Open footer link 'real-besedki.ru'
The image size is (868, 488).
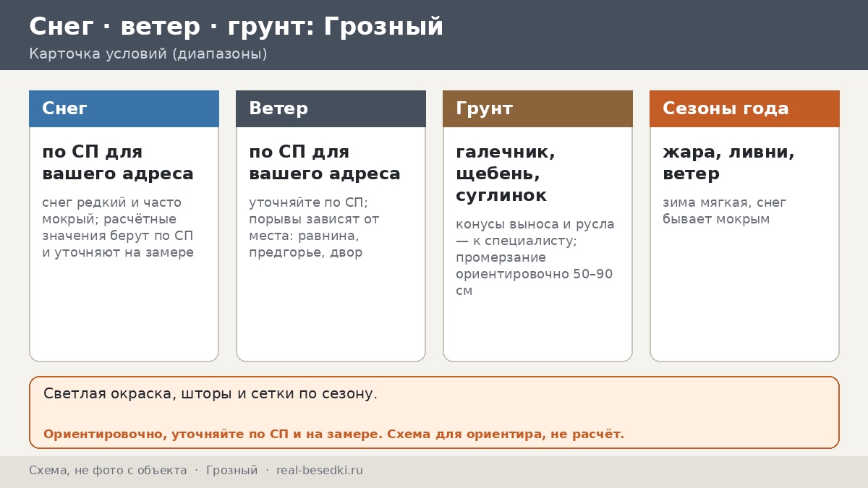click(320, 471)
